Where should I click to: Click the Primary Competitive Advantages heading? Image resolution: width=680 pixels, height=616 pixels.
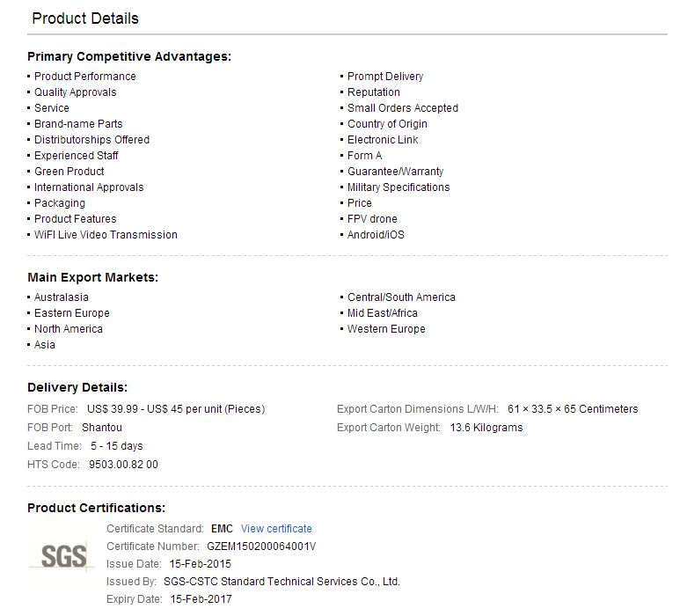tap(129, 56)
